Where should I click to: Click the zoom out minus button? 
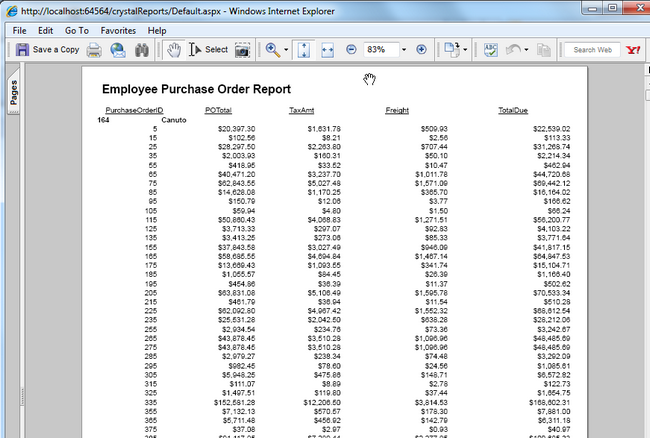(x=351, y=50)
